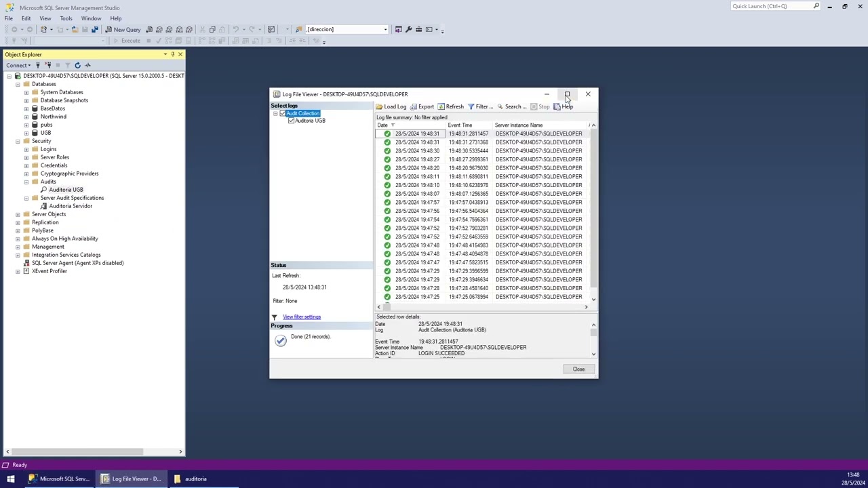
Task: Click the Toolbox icon in the main toolbar
Action: pos(418,29)
